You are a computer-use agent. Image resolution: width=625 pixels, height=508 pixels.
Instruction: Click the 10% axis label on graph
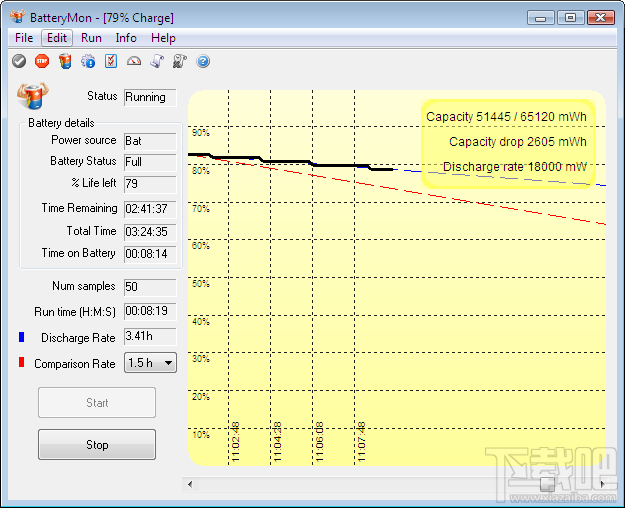200,435
